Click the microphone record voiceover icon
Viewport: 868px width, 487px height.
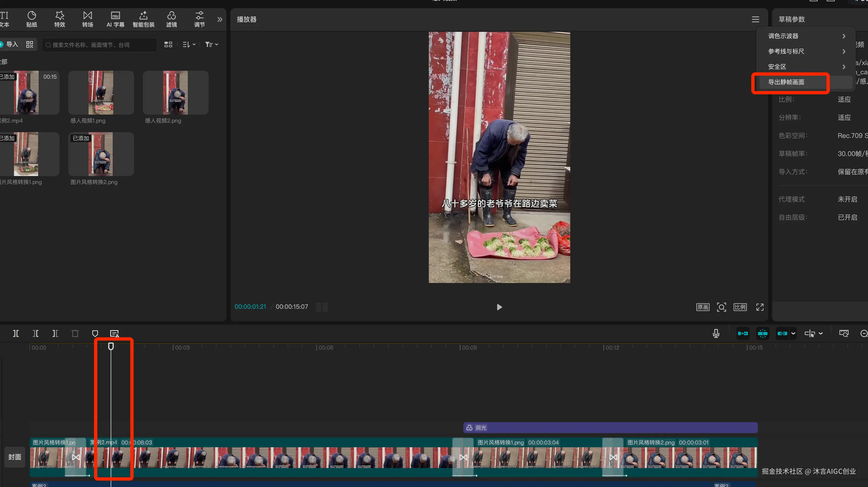click(716, 333)
